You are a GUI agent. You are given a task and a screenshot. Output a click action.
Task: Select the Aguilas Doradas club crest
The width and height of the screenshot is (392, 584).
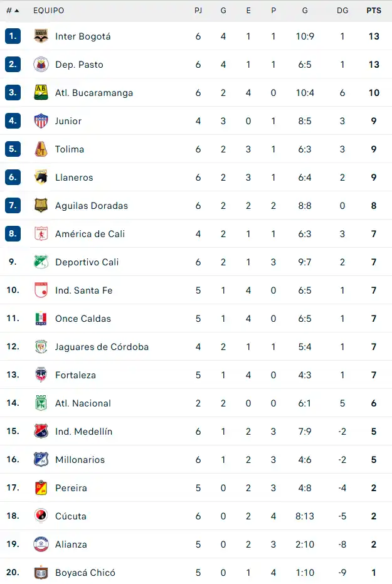point(41,205)
